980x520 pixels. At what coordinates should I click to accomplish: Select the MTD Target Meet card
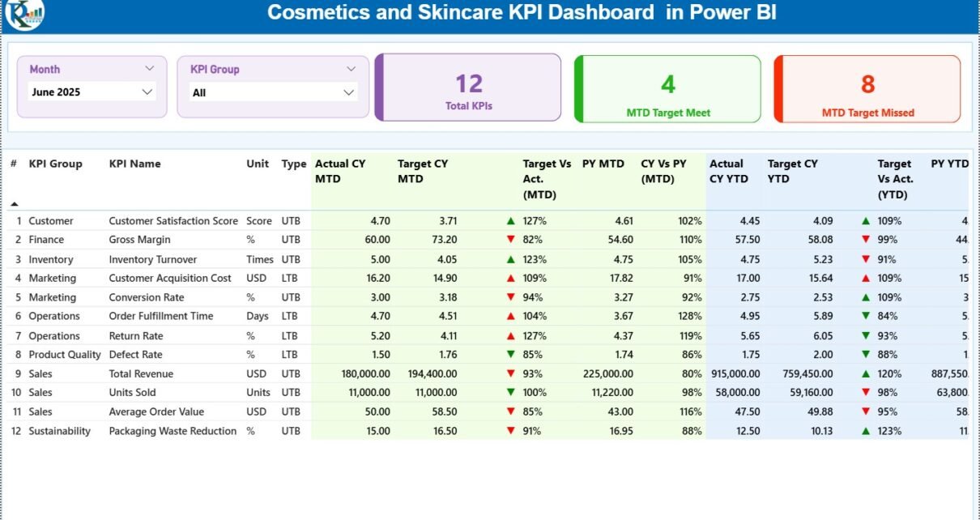667,88
